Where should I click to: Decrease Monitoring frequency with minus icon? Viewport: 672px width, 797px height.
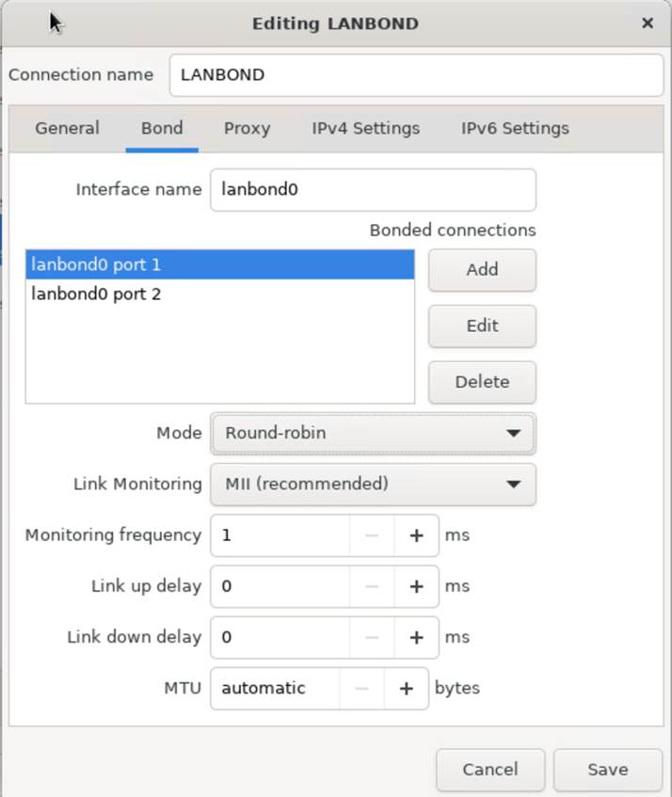click(372, 535)
